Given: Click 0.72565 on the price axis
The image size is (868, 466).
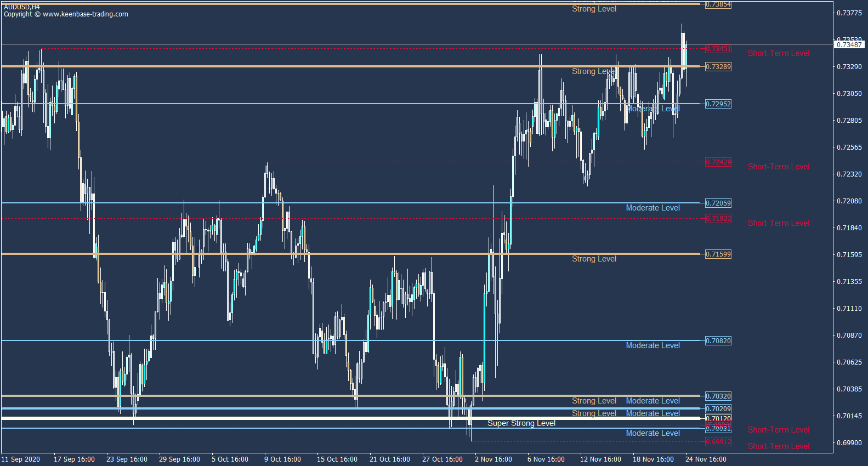Looking at the screenshot, I should [849, 147].
